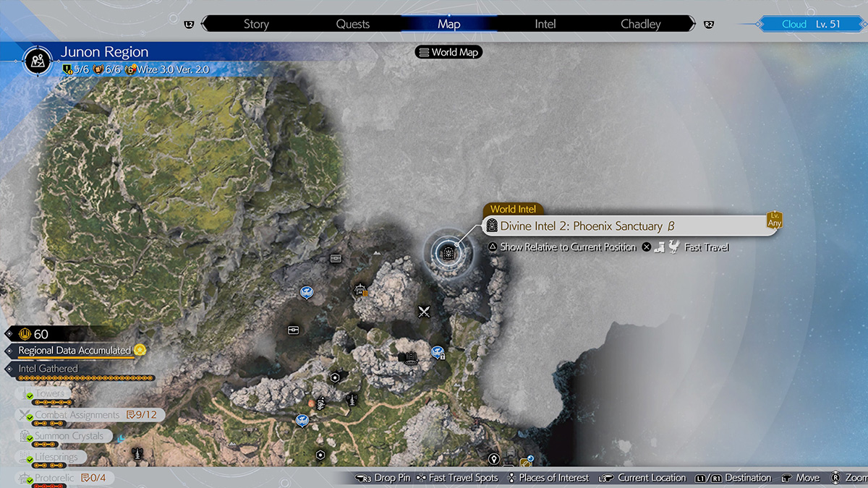Click the map pin icon at bottom
Screen dimensions: 868x488
coord(494,459)
